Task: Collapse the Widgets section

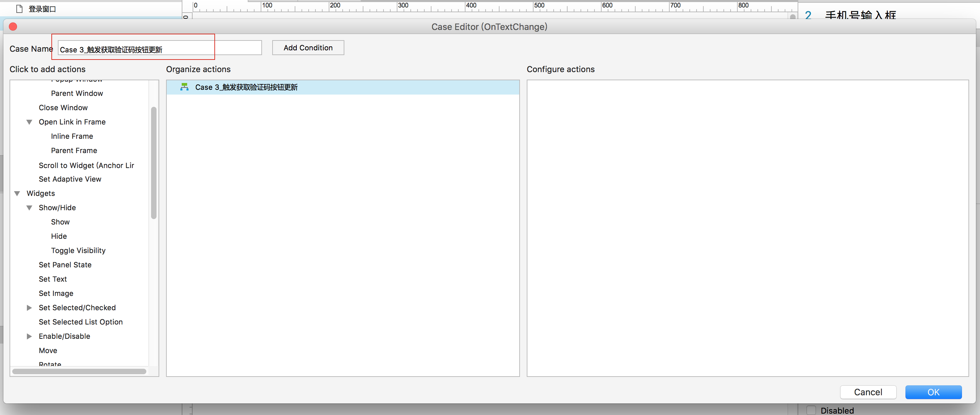Action: click(17, 194)
